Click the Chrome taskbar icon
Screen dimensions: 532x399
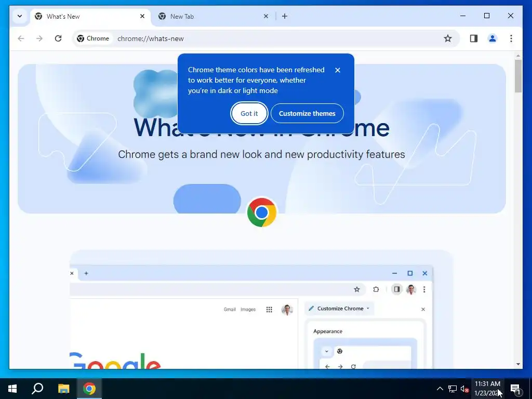pos(89,389)
